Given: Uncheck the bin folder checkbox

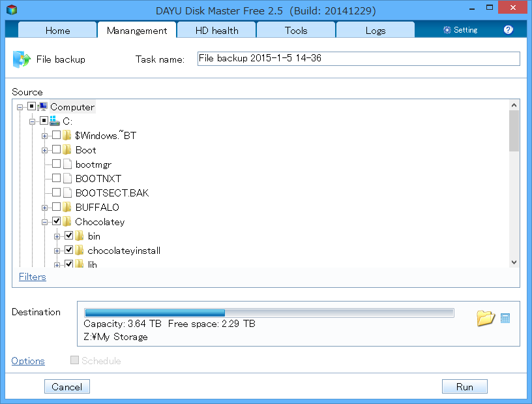Looking at the screenshot, I should [69, 236].
